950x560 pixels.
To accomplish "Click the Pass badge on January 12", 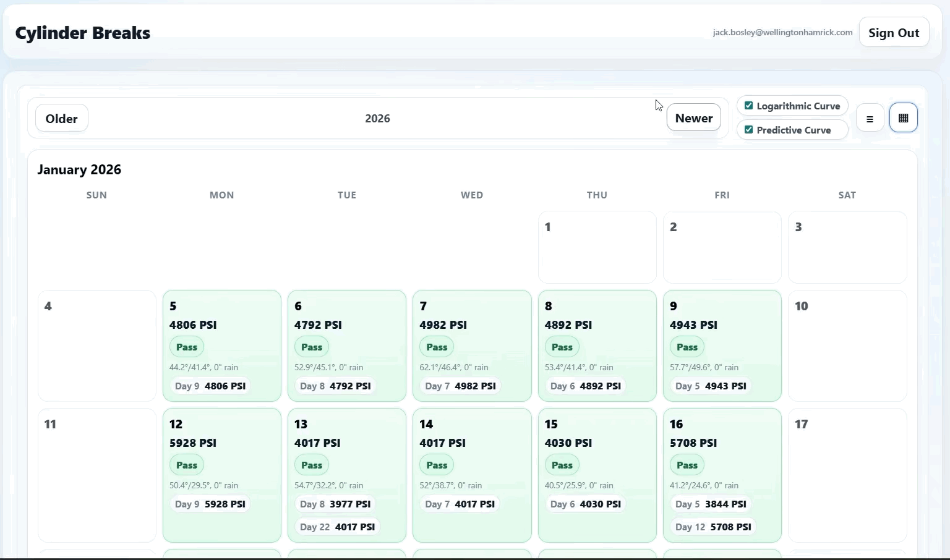I will click(x=187, y=465).
